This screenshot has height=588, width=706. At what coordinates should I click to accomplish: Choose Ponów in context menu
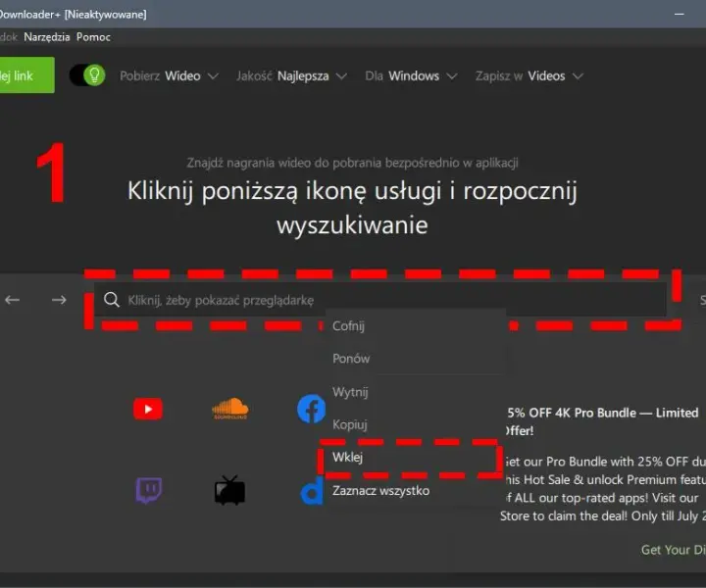coord(415,359)
